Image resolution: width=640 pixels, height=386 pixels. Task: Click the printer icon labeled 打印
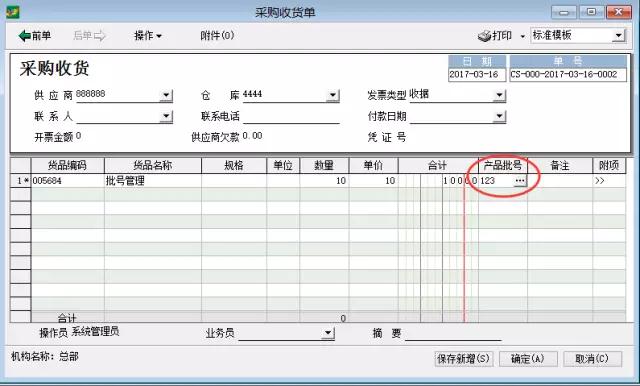[x=495, y=36]
